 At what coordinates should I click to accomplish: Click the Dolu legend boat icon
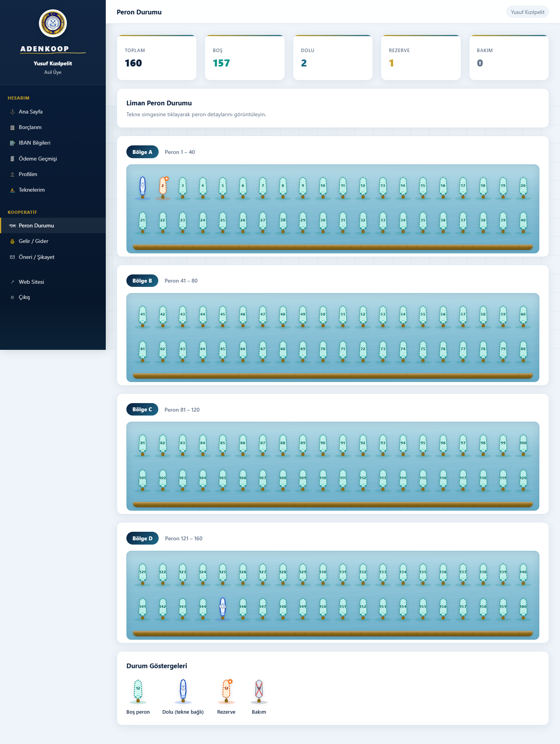pos(183,692)
